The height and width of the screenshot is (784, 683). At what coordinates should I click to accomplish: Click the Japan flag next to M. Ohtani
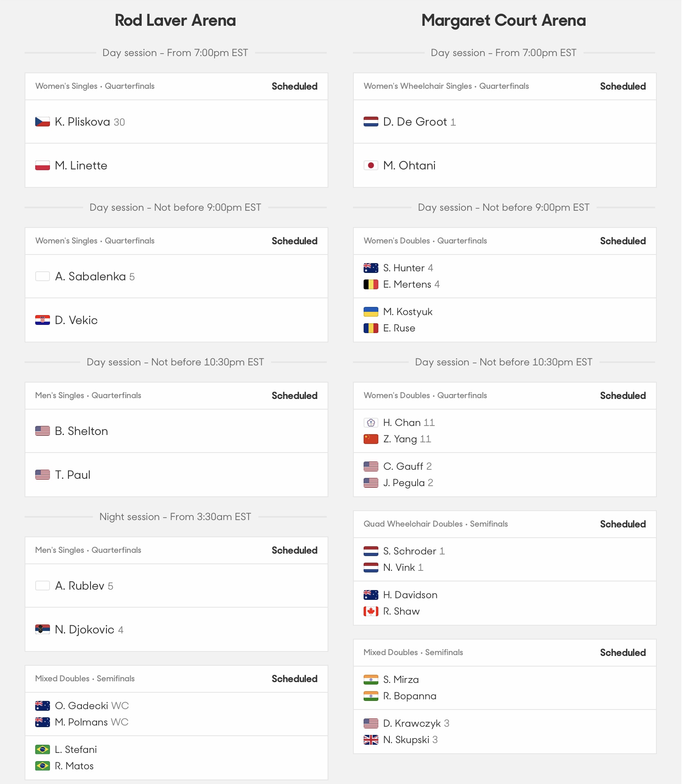371,165
